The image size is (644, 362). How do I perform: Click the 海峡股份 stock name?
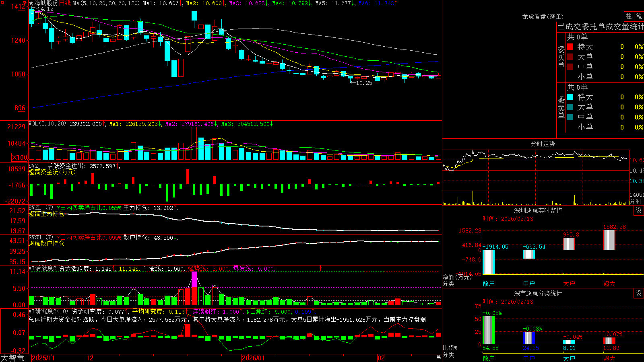click(x=46, y=3)
